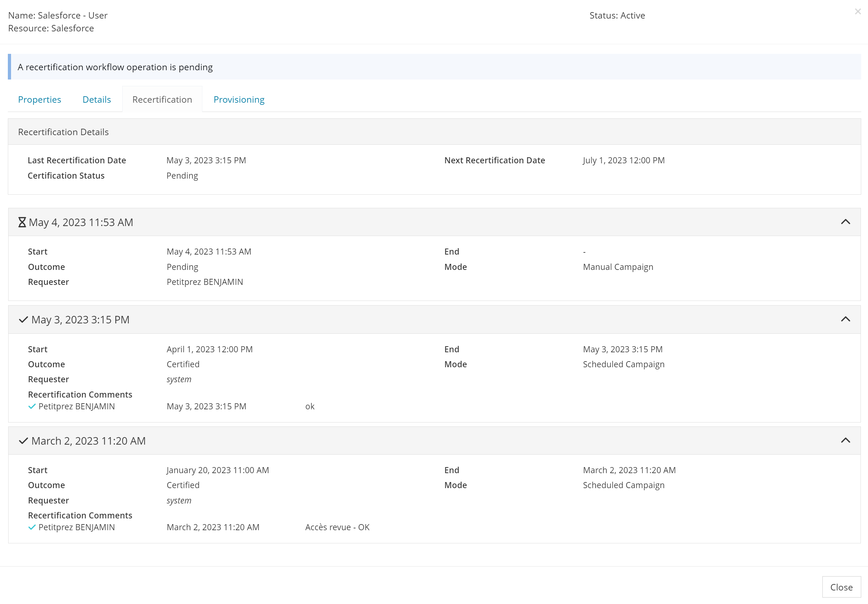This screenshot has height=604, width=868.
Task: Click the X icon at top right
Action: (x=857, y=12)
